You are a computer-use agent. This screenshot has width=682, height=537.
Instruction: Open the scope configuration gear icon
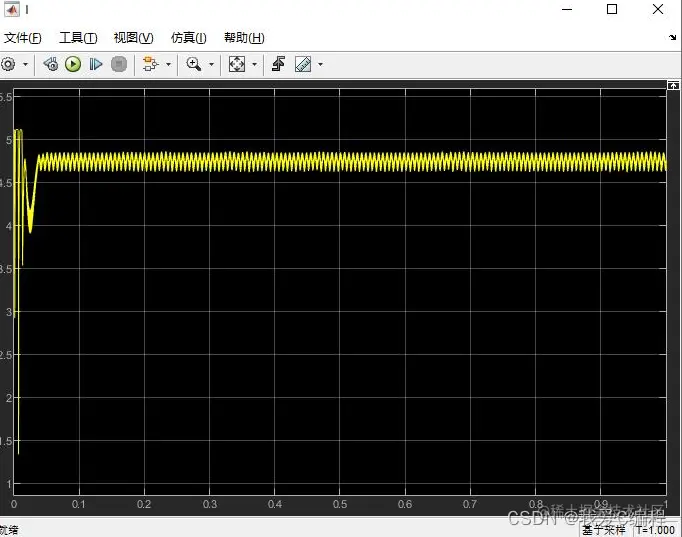pyautogui.click(x=8, y=64)
